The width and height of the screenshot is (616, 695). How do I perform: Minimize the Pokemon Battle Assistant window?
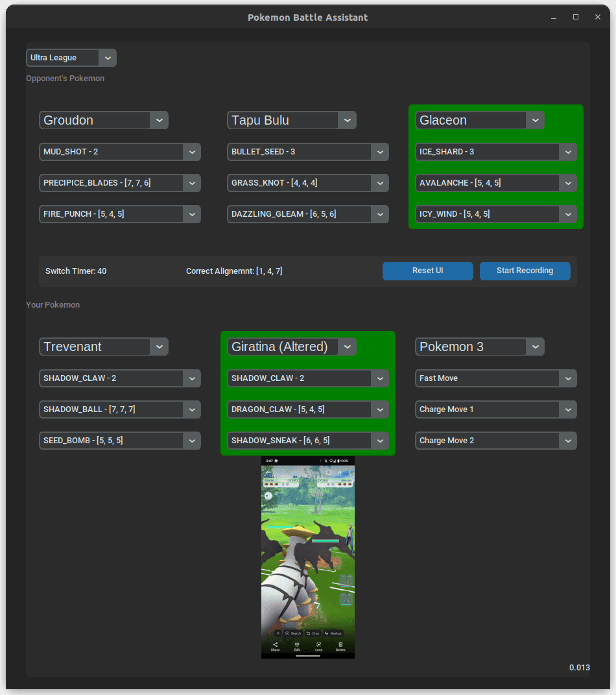(x=554, y=18)
